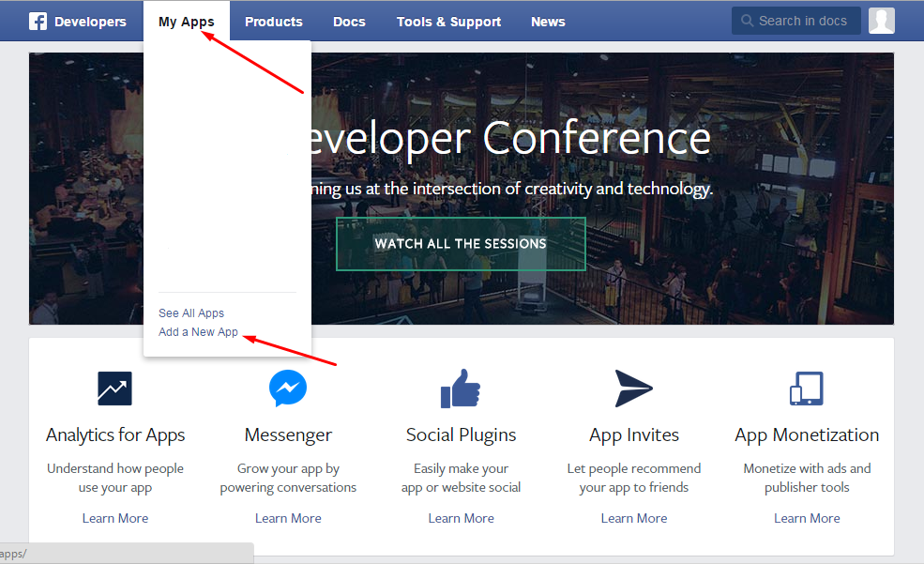This screenshot has height=564, width=924.
Task: Click the Social Plugins thumbs-up icon
Action: [461, 389]
